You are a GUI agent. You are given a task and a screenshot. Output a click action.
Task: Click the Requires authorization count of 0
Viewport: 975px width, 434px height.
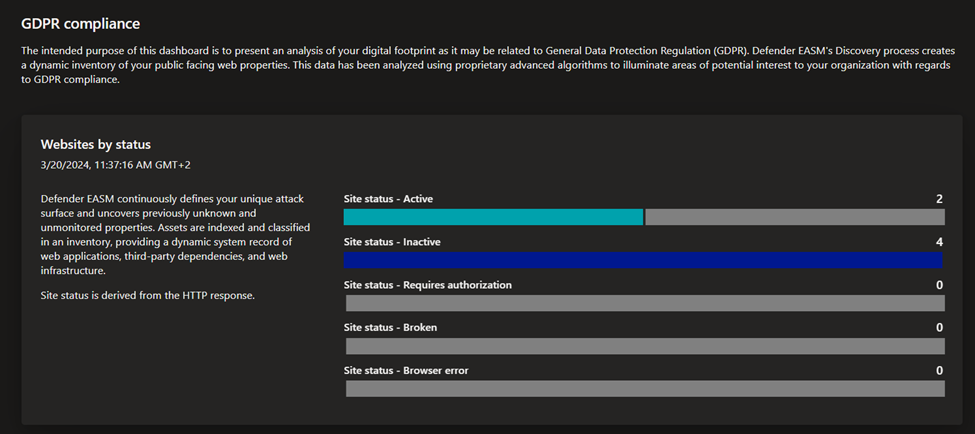tap(940, 285)
